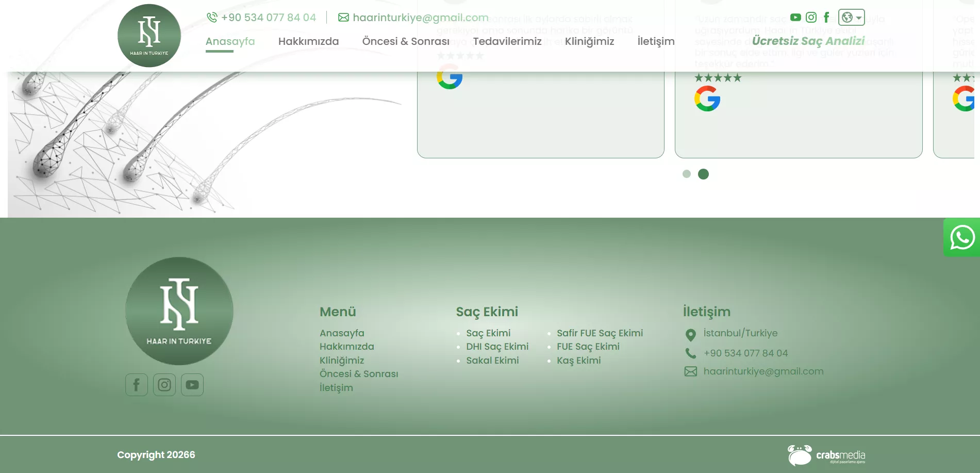Click the phone number in the header
980x473 pixels.
point(268,18)
